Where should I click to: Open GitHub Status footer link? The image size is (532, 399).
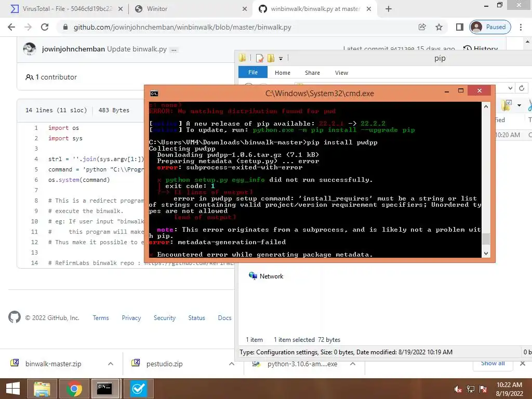click(196, 318)
